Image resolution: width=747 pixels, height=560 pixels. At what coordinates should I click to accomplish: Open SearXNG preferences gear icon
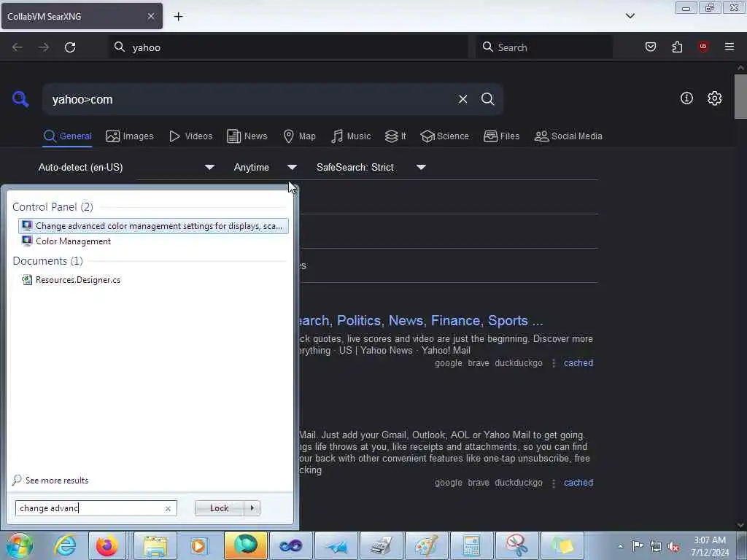point(714,98)
